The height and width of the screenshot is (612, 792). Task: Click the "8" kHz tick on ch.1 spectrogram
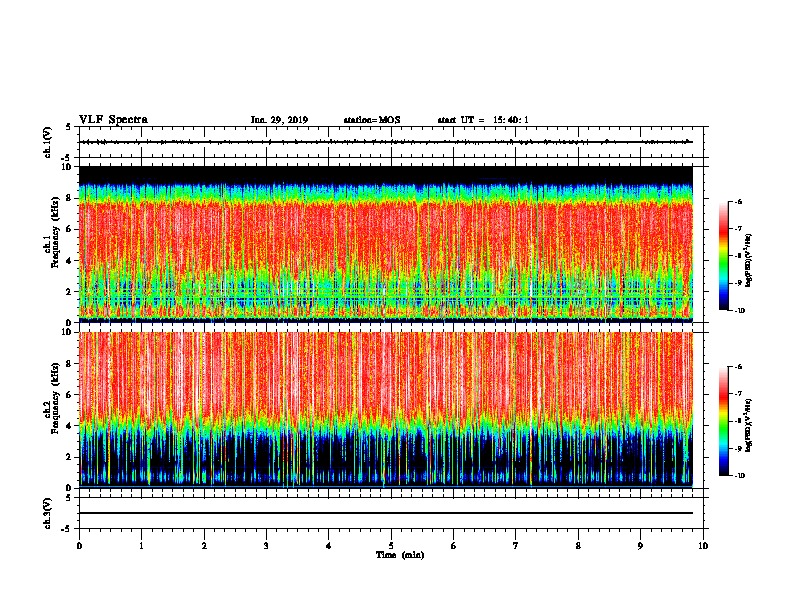coord(70,198)
